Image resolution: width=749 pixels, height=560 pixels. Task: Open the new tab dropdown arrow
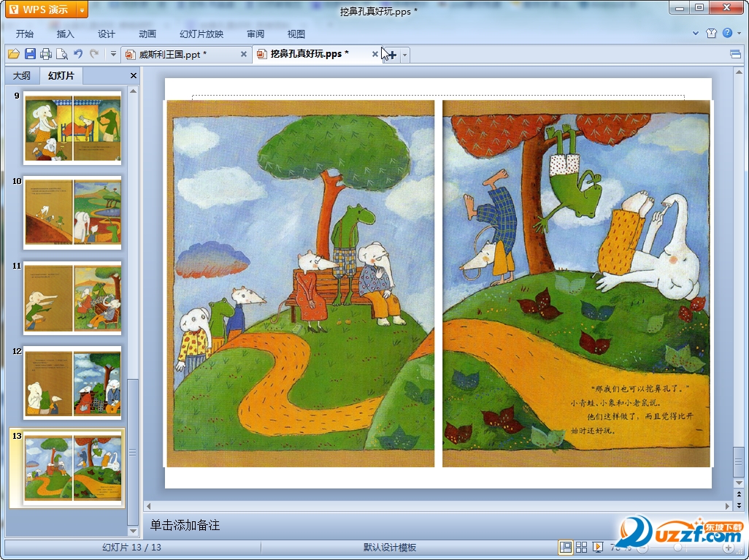(x=404, y=55)
